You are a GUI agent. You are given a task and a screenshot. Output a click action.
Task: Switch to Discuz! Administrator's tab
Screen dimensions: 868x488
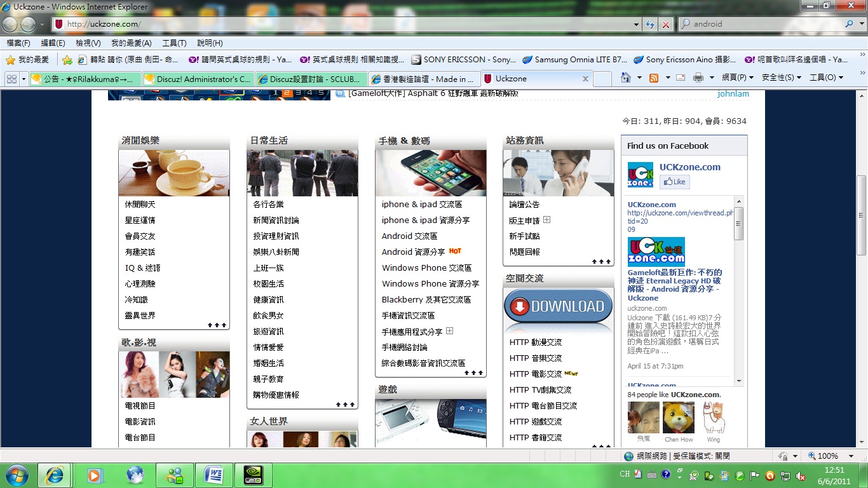tap(198, 79)
